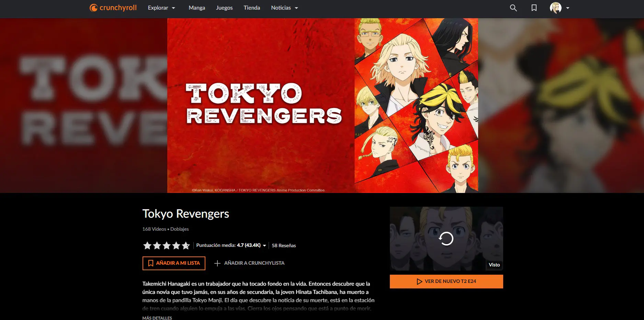This screenshot has width=644, height=320.
Task: Click AÑADIR A CRUNCHYLISTA button
Action: pos(249,263)
